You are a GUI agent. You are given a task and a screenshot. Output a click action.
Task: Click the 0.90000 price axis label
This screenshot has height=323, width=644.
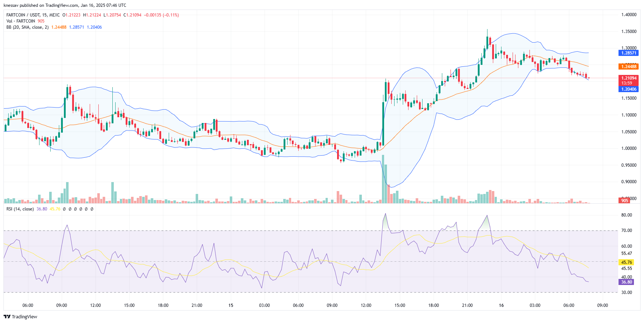629,182
